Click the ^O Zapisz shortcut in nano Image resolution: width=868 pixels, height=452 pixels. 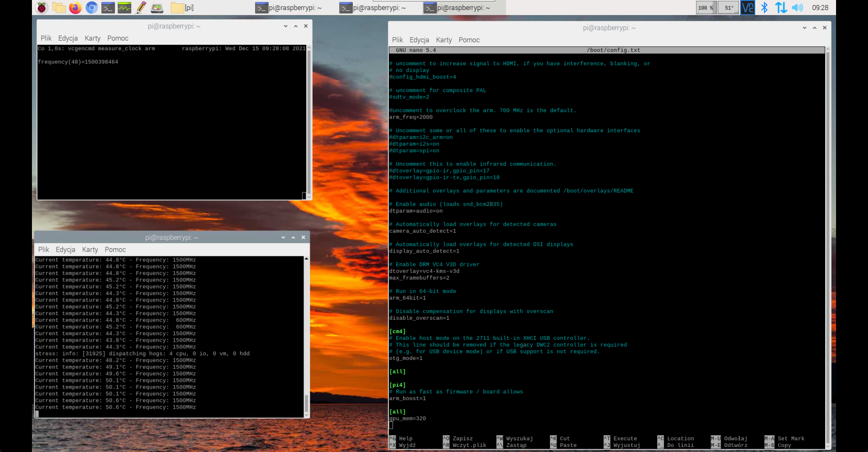[x=458, y=439]
